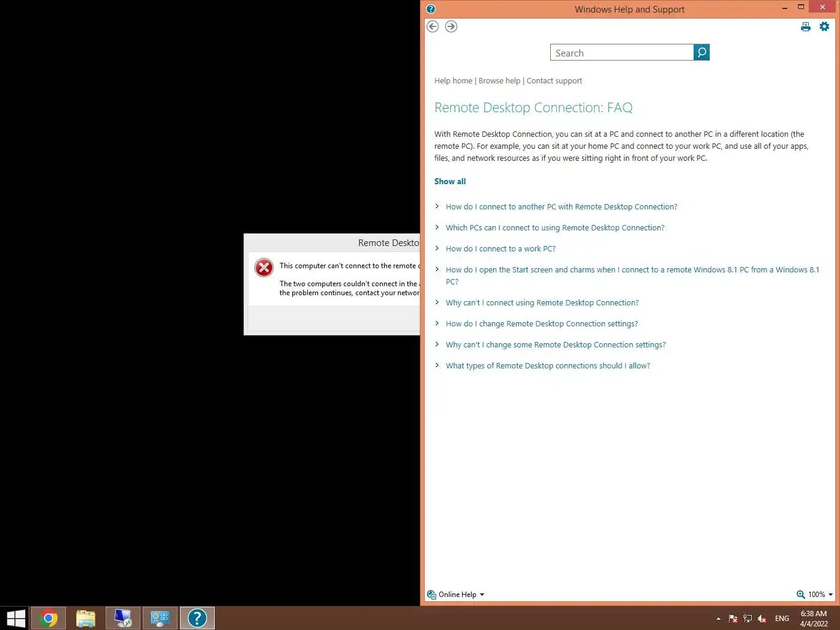Open the Start screen and charms question
Image resolution: width=840 pixels, height=630 pixels.
pyautogui.click(x=632, y=275)
